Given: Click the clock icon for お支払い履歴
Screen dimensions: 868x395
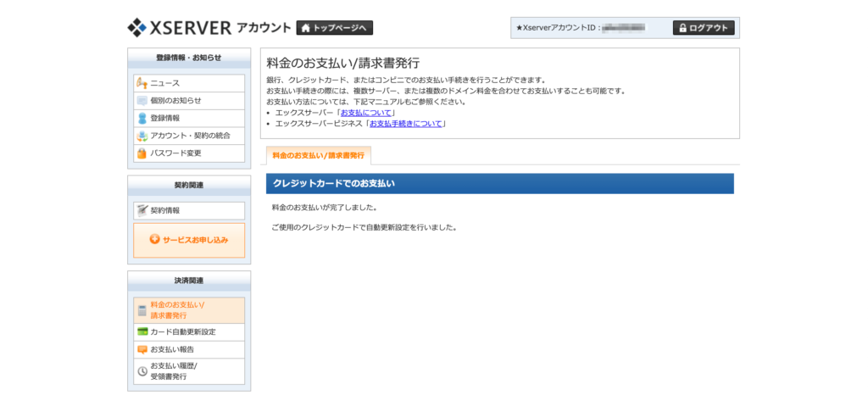Looking at the screenshot, I should 142,371.
